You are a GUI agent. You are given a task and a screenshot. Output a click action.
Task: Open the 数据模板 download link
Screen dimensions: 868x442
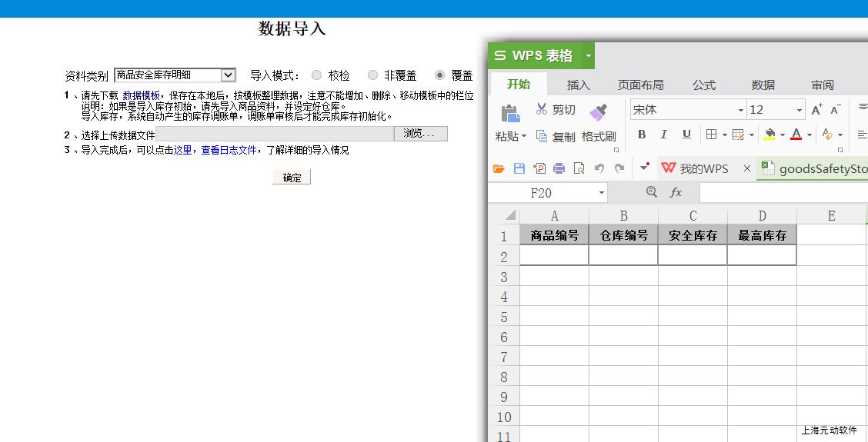click(142, 95)
